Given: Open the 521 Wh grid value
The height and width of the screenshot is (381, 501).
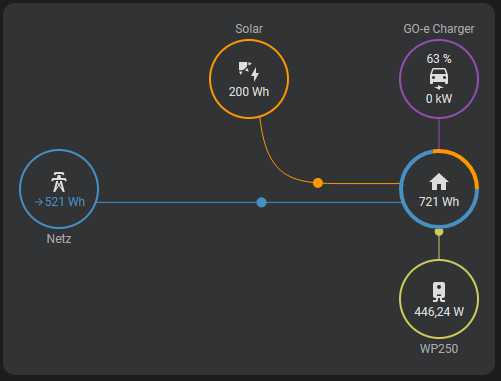Looking at the screenshot, I should pos(65,202).
